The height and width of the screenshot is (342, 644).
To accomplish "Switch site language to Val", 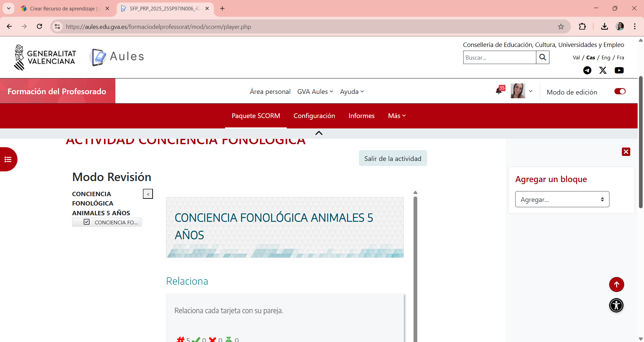I will click(x=576, y=58).
